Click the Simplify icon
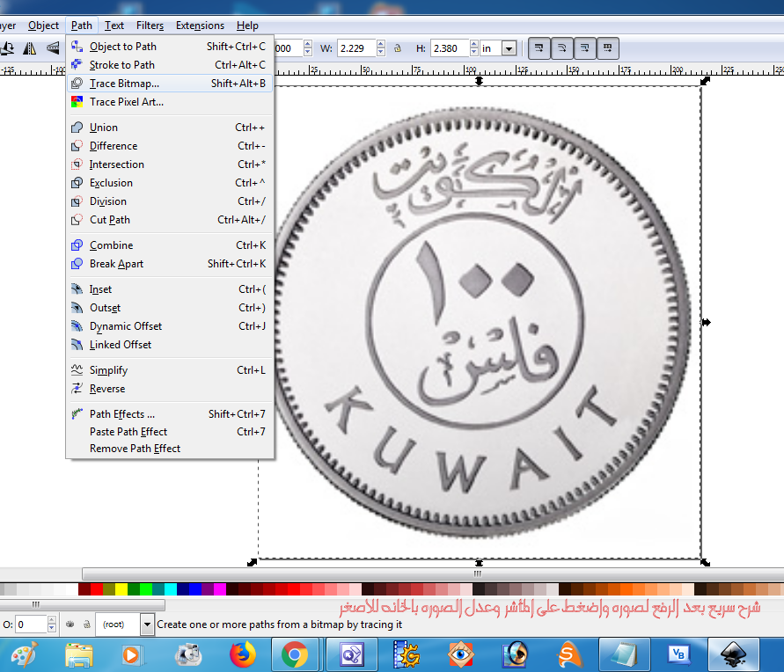 point(77,370)
